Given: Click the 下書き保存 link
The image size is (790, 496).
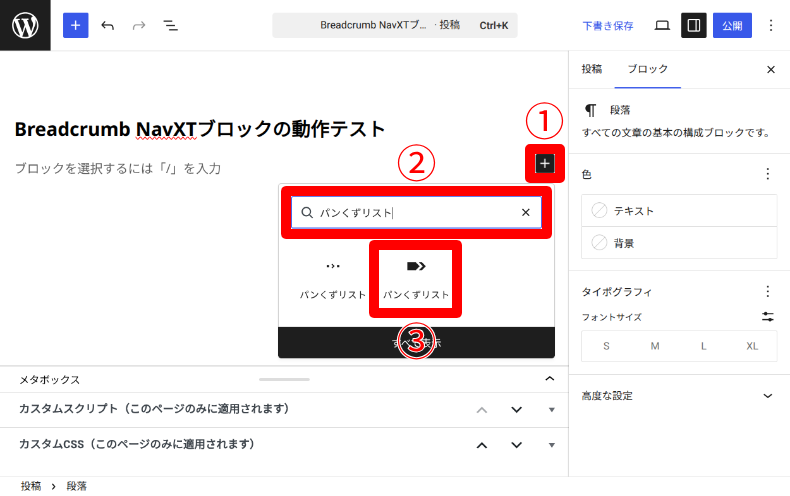Looking at the screenshot, I should (608, 26).
